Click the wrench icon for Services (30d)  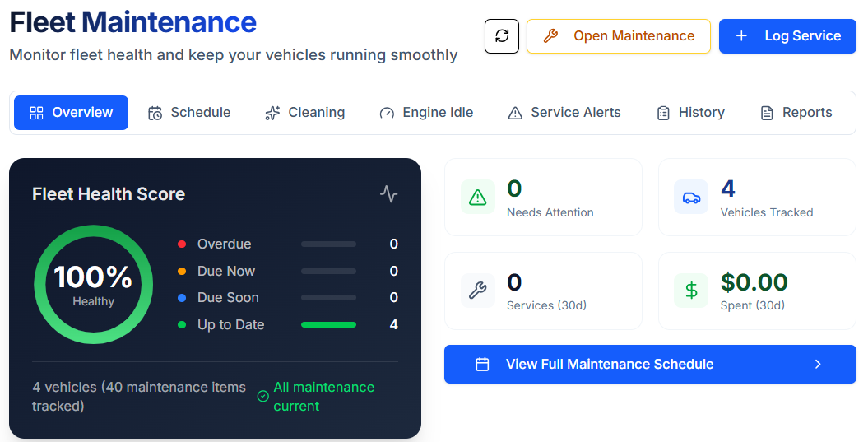pyautogui.click(x=478, y=291)
